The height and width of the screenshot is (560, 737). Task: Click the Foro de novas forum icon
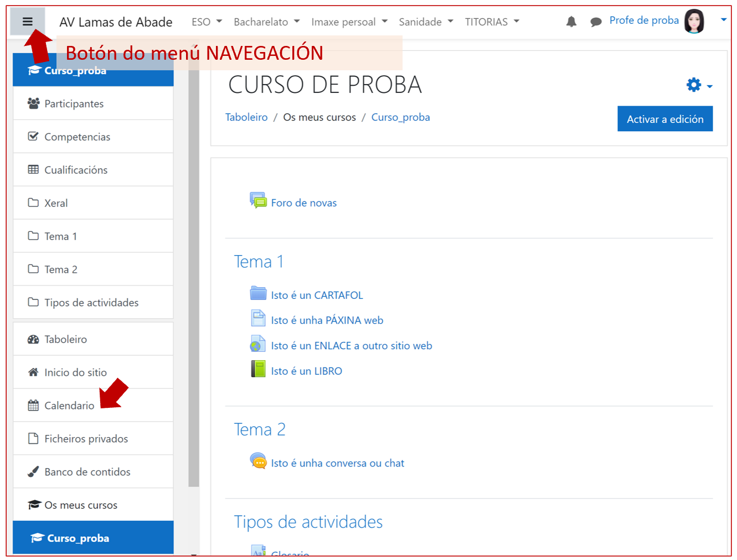pos(258,200)
